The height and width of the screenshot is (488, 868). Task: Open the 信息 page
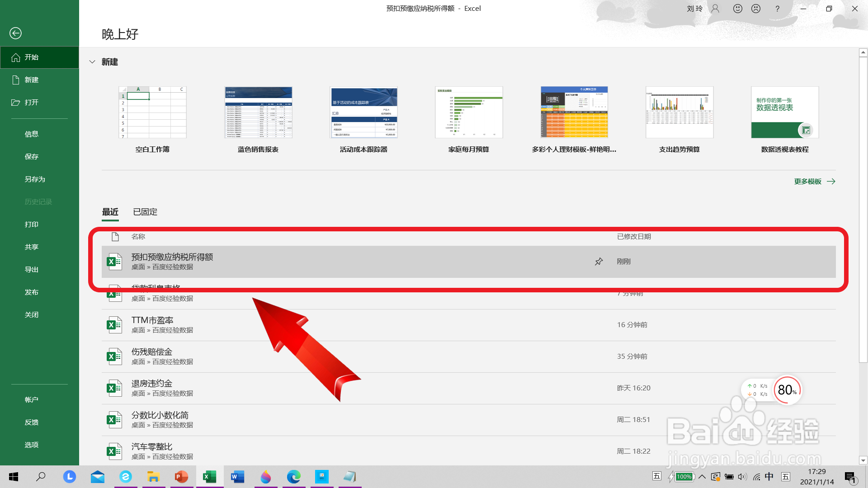click(39, 134)
